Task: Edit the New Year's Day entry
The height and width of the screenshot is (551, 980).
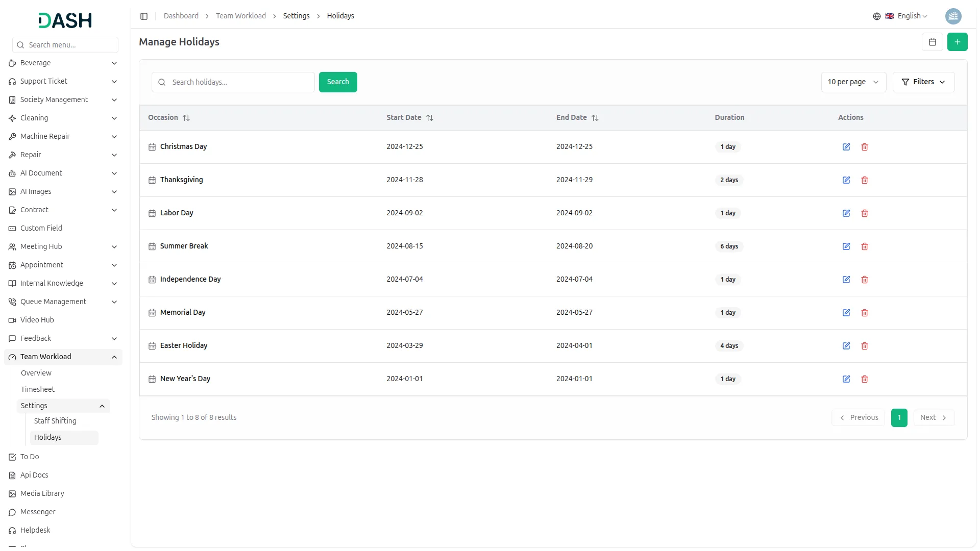Action: (846, 379)
